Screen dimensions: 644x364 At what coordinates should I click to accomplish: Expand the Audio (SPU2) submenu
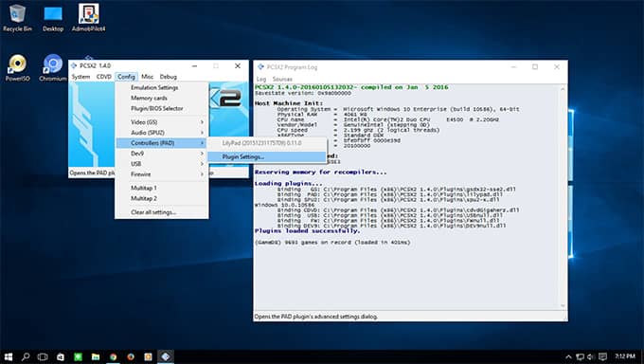coord(162,133)
